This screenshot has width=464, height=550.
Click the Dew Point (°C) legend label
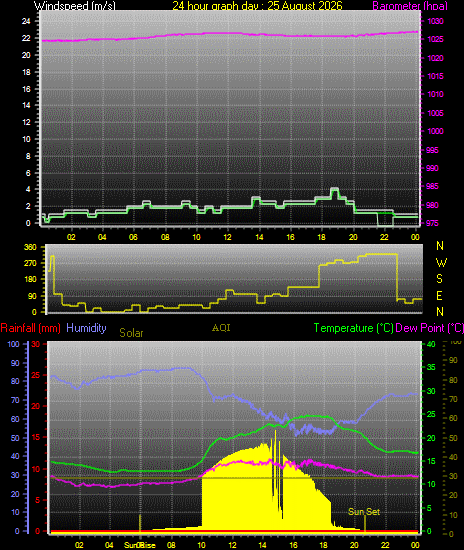(x=430, y=328)
